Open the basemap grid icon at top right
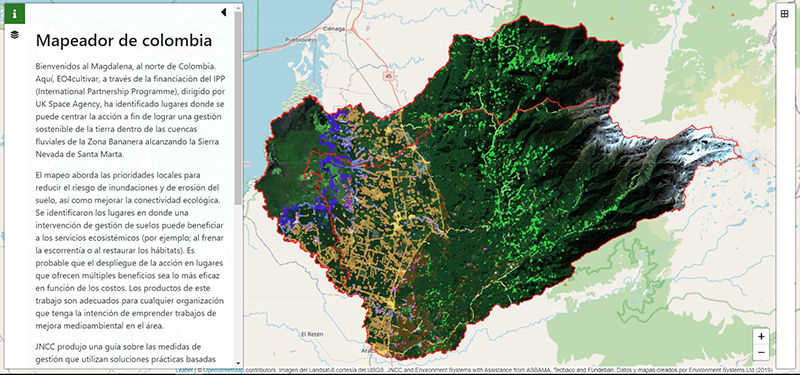The image size is (800, 375). tap(785, 14)
